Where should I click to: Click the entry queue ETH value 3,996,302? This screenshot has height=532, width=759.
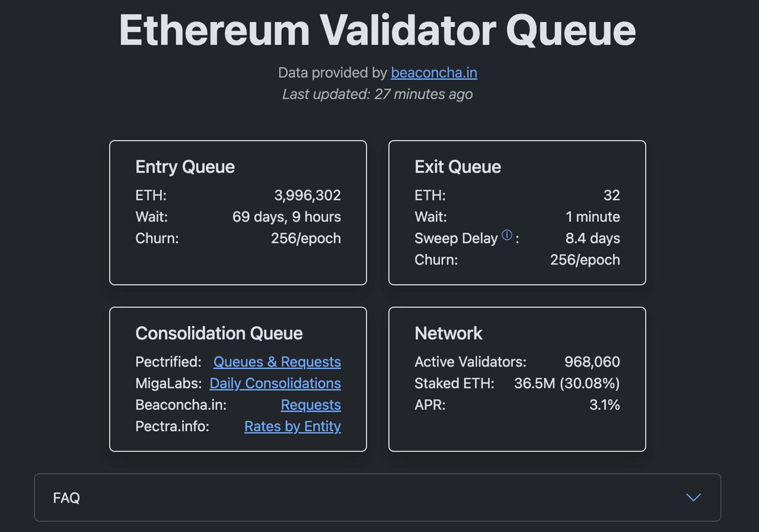[x=307, y=195]
